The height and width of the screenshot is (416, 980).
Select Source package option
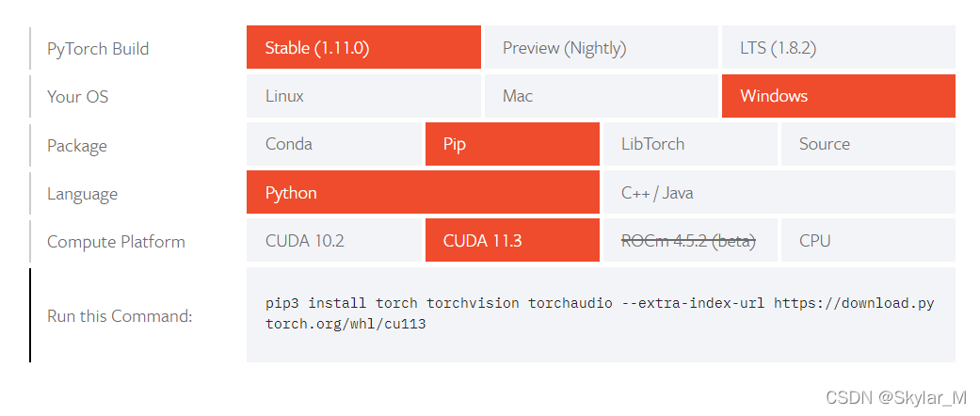(868, 144)
